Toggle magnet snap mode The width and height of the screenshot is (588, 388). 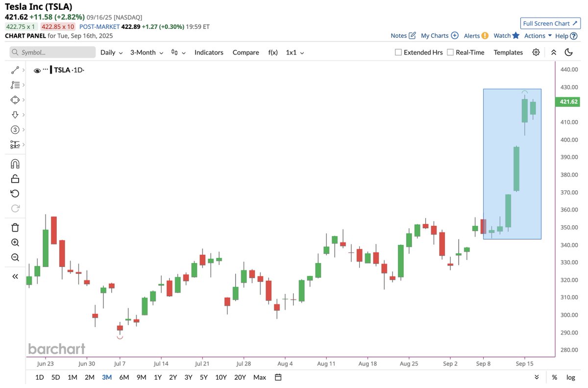(x=15, y=164)
